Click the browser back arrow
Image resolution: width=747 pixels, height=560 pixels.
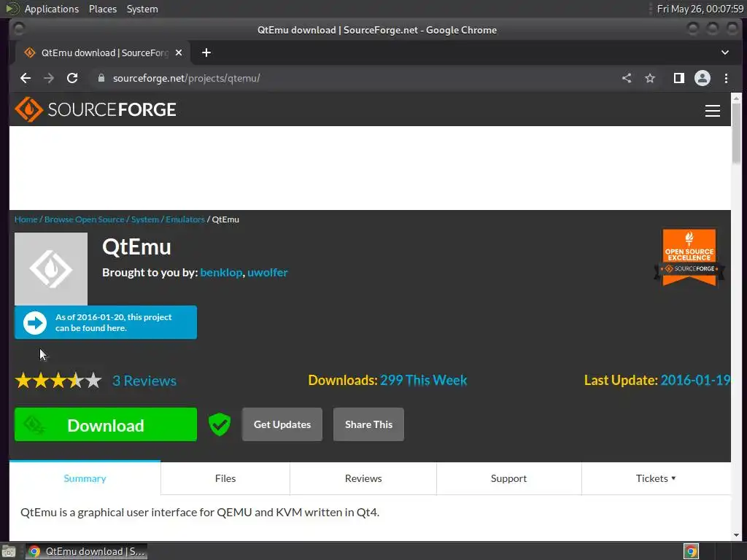click(x=26, y=78)
